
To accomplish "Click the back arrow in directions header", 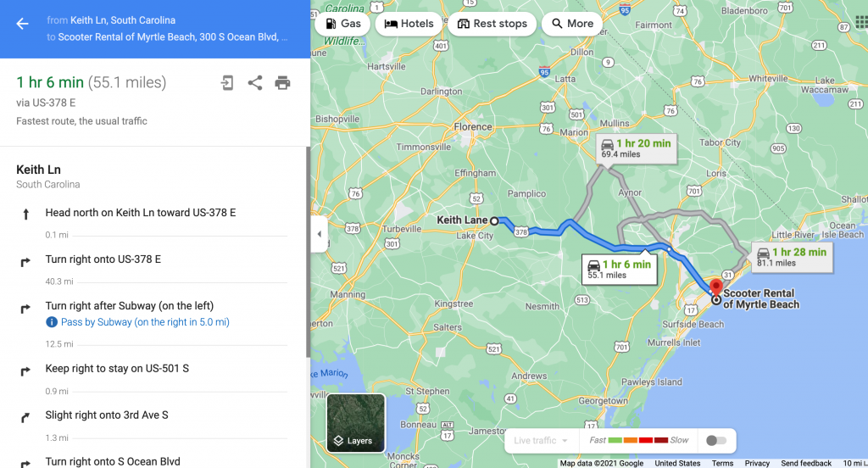I will [x=22, y=24].
